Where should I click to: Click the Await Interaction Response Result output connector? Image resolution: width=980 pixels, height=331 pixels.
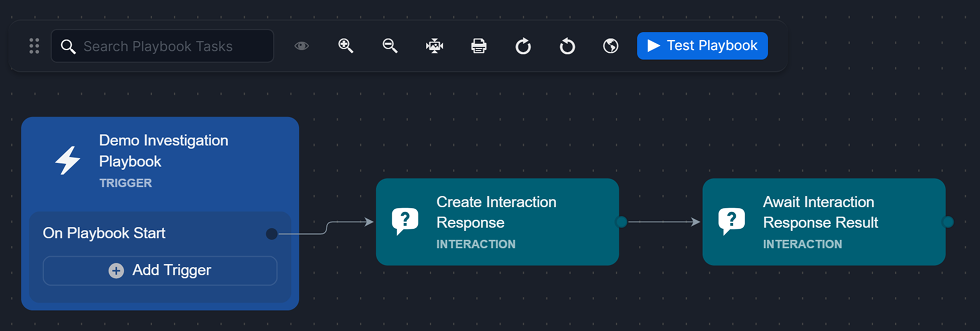click(x=947, y=222)
